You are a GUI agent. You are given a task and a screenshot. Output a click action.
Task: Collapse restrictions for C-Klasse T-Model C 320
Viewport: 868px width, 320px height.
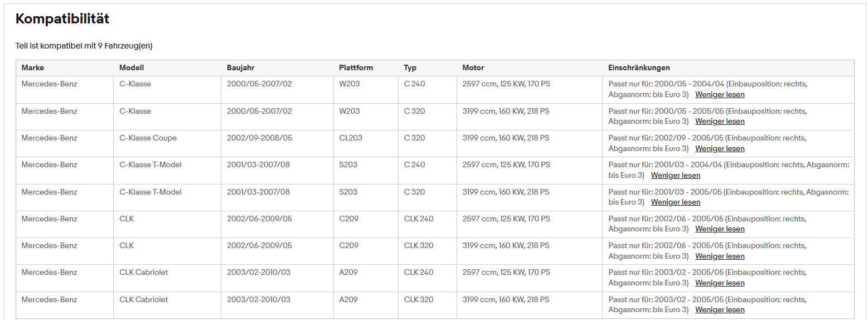pos(675,202)
